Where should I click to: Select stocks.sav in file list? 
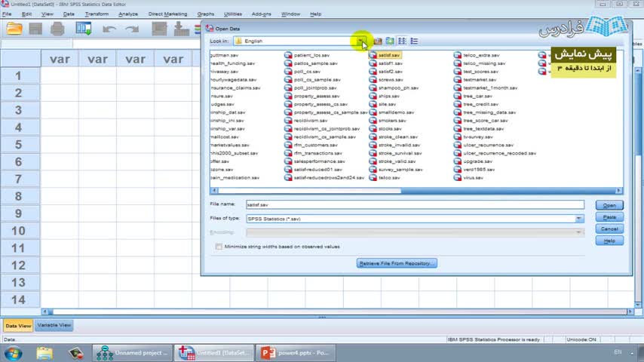390,129
